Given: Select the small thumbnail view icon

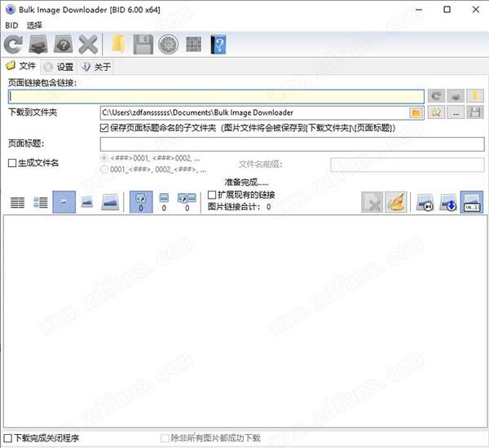Looking at the screenshot, I should (64, 202).
